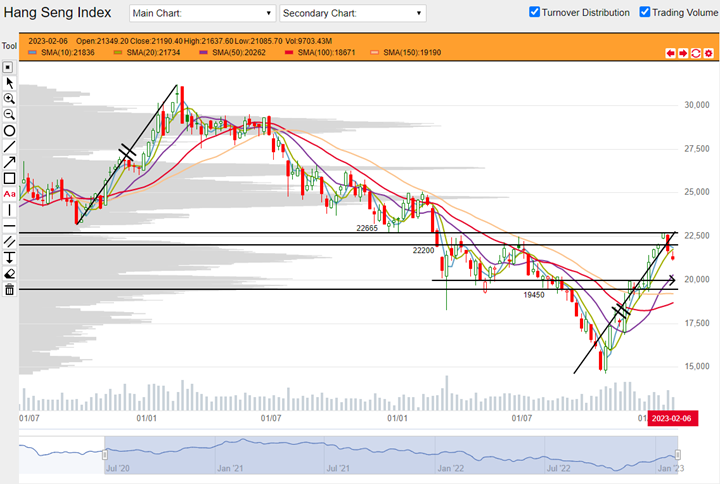720x484 pixels.
Task: Activate the zoom in magnifier tool
Action: (x=9, y=99)
